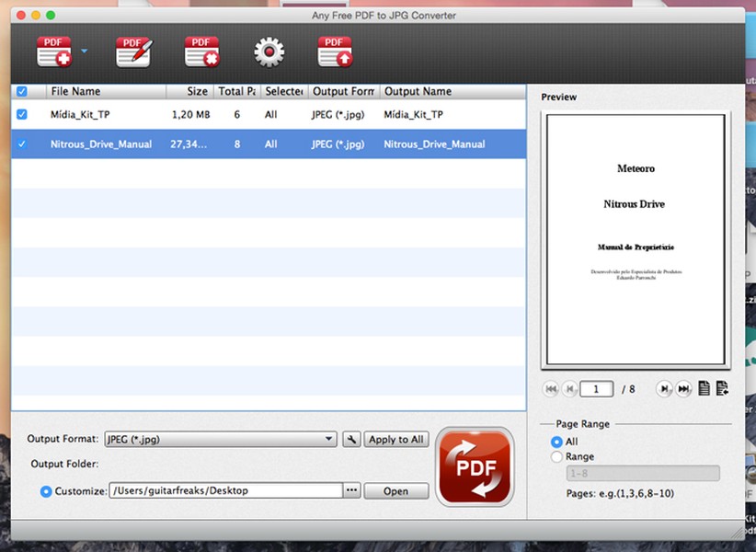Click the Rename PDF pencil icon
The width and height of the screenshot is (756, 552).
click(x=134, y=52)
